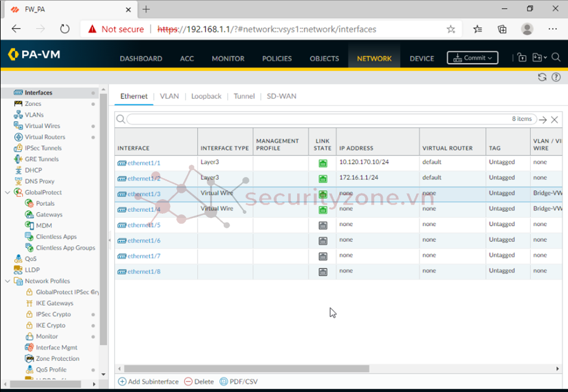
Task: Click the LLDP sidebar icon
Action: click(x=18, y=270)
